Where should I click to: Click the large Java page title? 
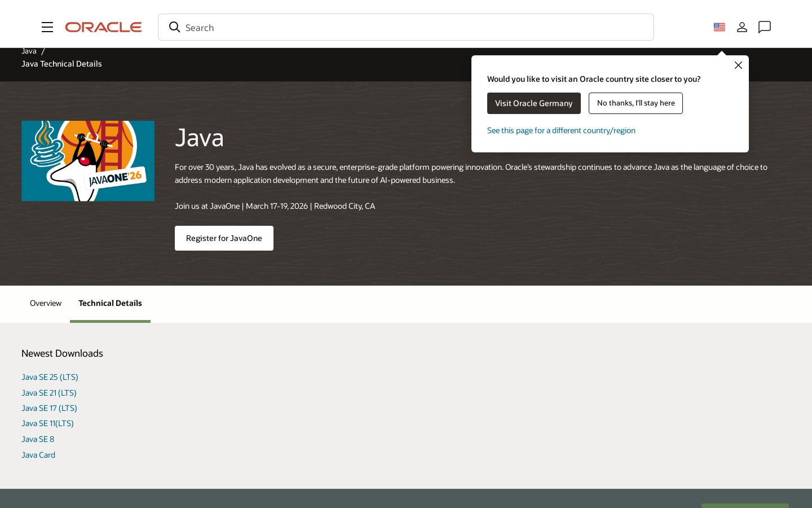coord(199,138)
